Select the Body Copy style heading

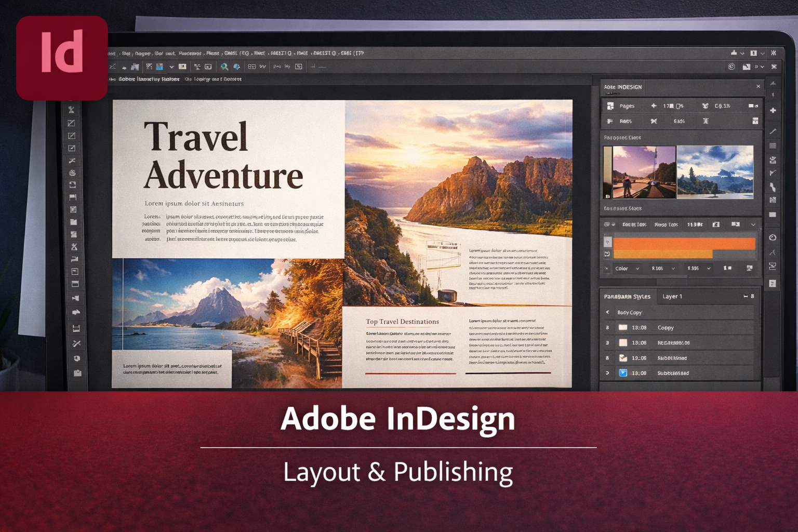pyautogui.click(x=630, y=313)
